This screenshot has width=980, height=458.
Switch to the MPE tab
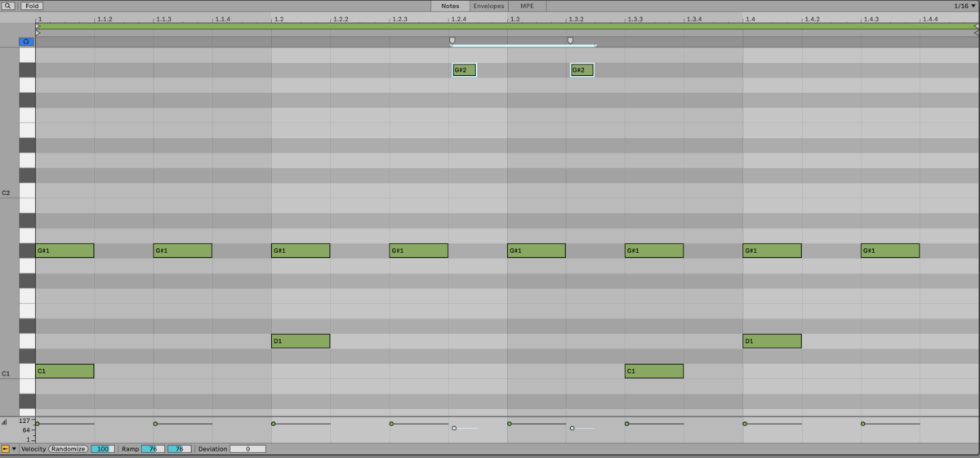tap(527, 6)
